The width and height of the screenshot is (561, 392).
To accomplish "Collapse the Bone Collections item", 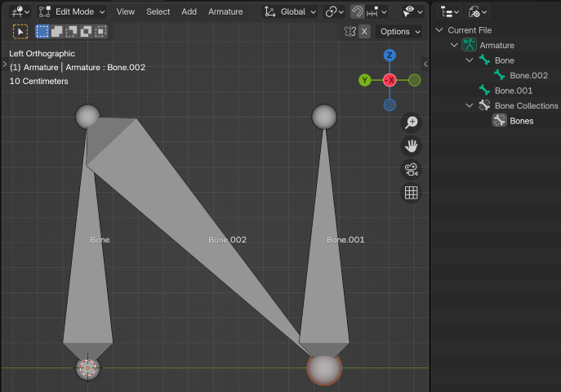I will (470, 105).
